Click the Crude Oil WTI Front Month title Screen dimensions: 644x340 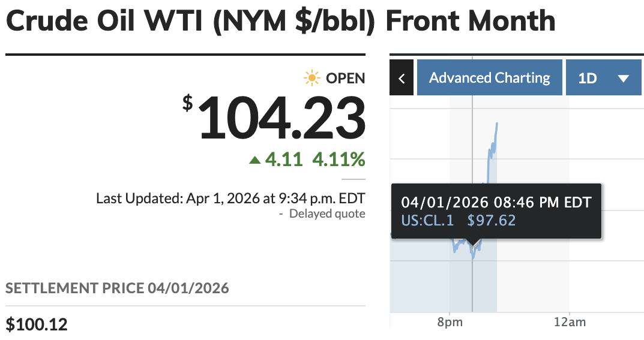280,22
